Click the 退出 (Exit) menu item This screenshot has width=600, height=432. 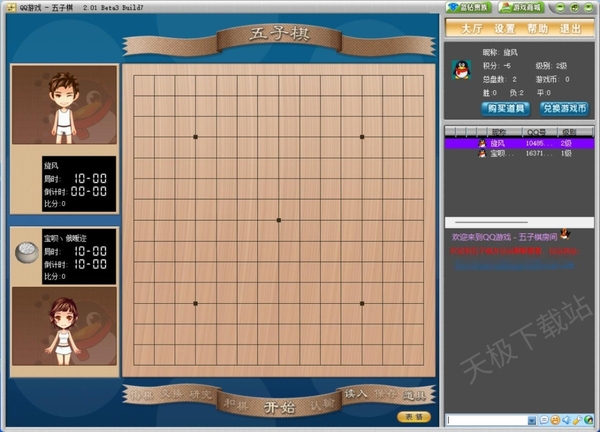[x=570, y=29]
